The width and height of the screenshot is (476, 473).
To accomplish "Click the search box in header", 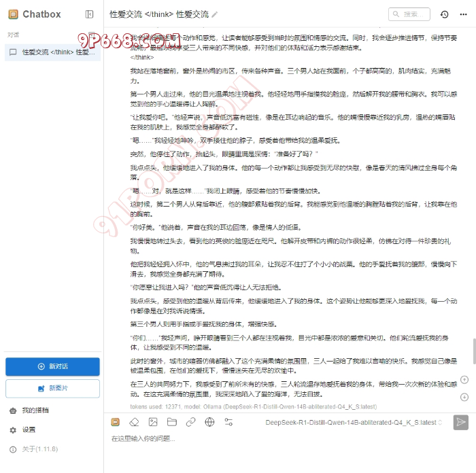I will (x=409, y=14).
